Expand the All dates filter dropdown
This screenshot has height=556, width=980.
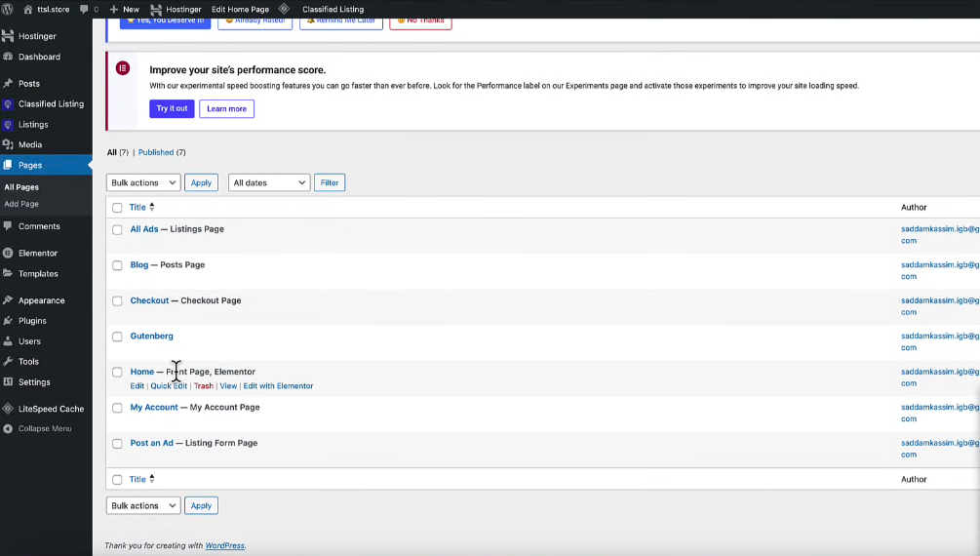click(x=268, y=182)
